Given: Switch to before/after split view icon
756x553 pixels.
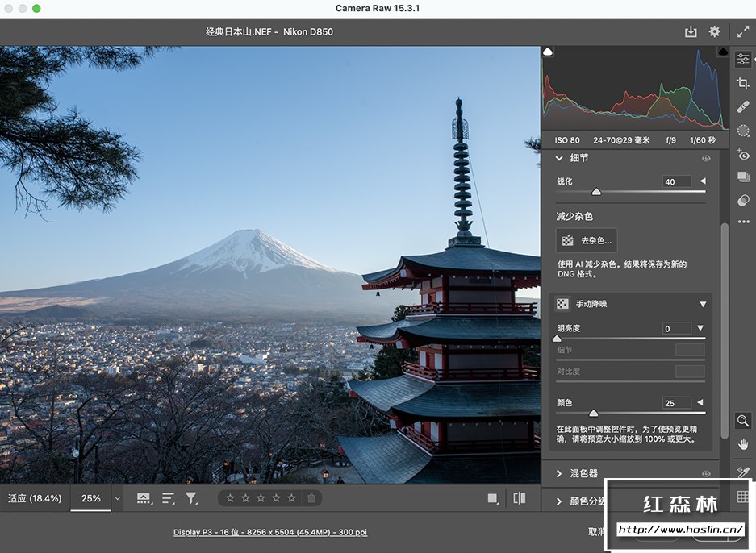Looking at the screenshot, I should [520, 498].
